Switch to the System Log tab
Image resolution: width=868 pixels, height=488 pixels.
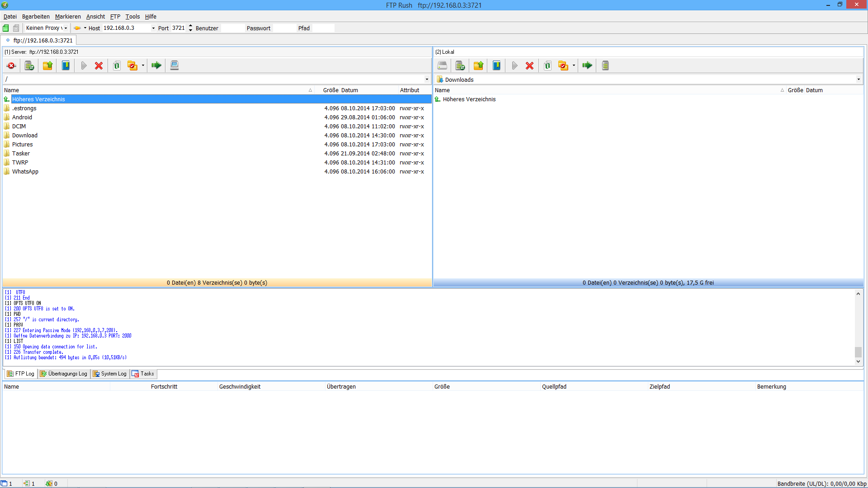click(110, 374)
